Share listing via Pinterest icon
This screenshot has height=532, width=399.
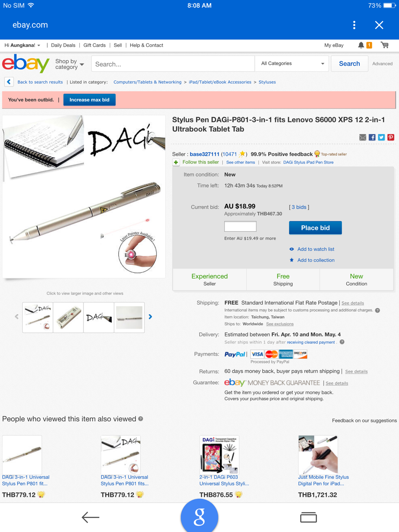click(391, 138)
